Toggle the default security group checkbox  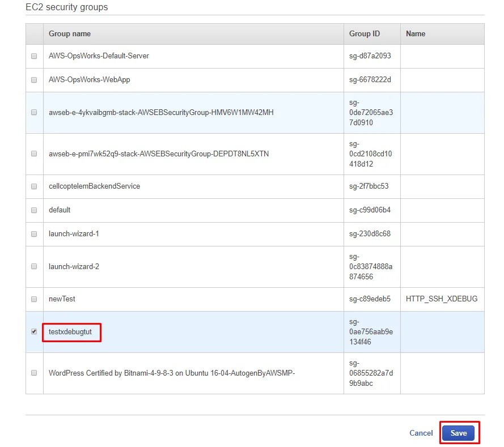(x=34, y=210)
